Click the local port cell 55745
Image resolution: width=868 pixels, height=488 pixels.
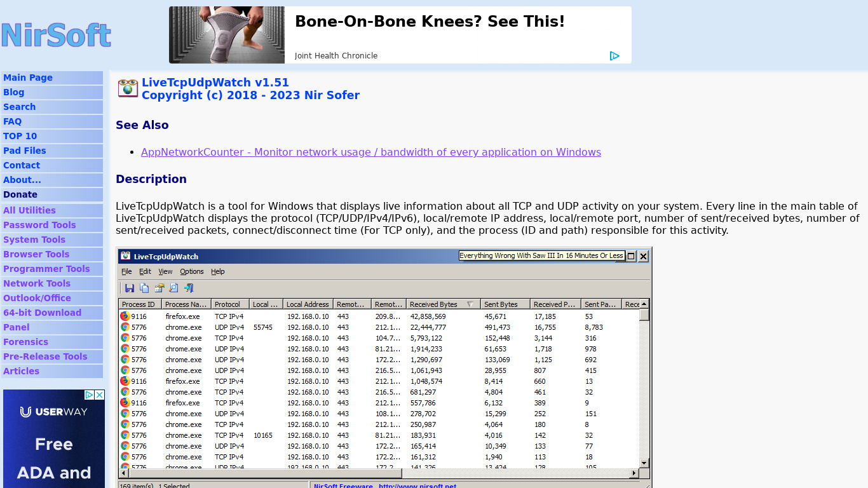click(x=262, y=327)
